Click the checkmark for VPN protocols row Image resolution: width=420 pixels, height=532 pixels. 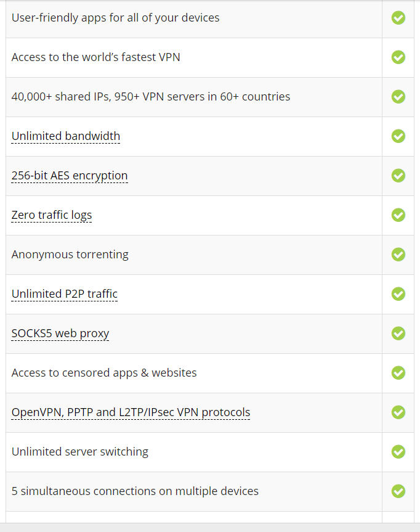(398, 412)
